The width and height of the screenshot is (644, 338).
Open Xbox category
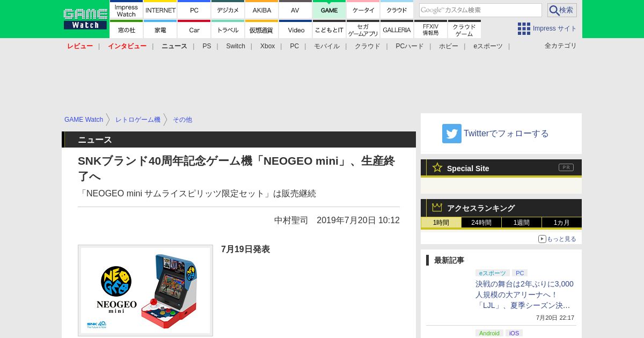[268, 46]
